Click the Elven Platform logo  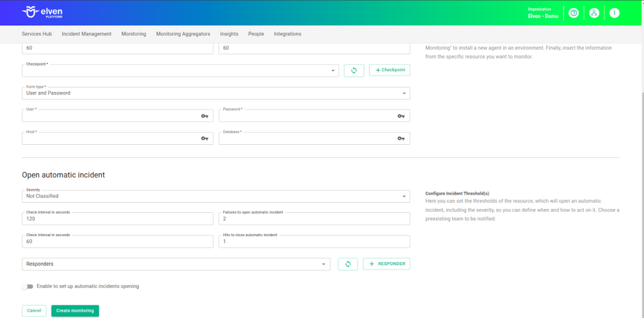[x=43, y=13]
